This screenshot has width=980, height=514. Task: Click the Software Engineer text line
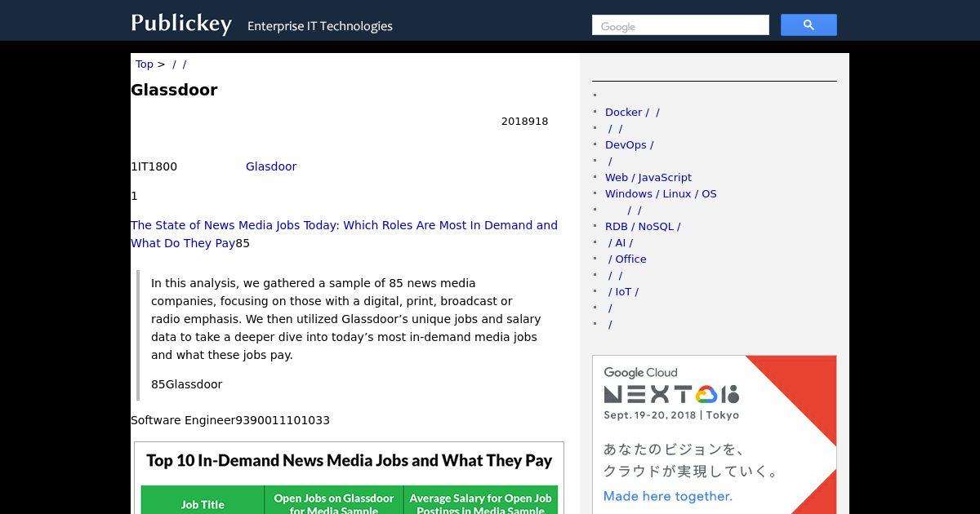[x=230, y=420]
